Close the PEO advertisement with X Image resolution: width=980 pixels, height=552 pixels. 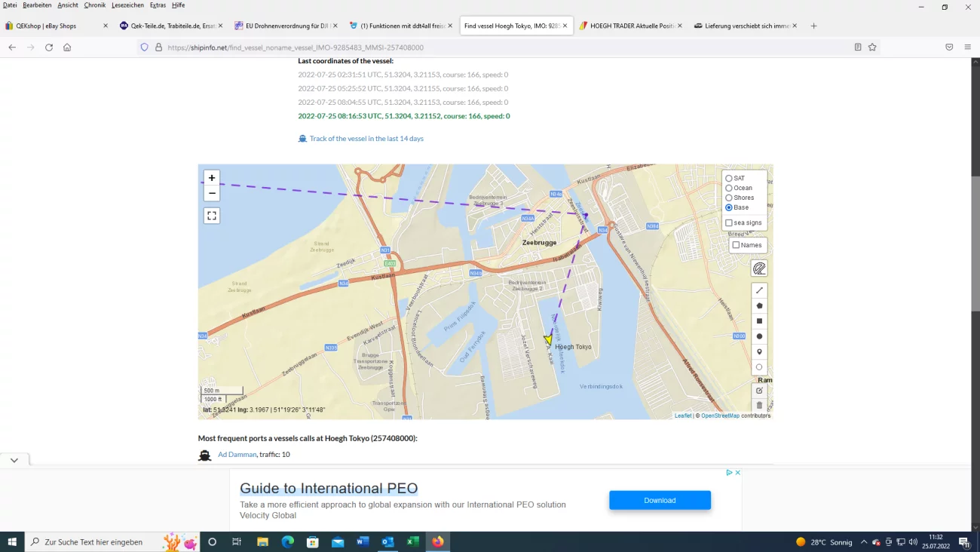[738, 473]
